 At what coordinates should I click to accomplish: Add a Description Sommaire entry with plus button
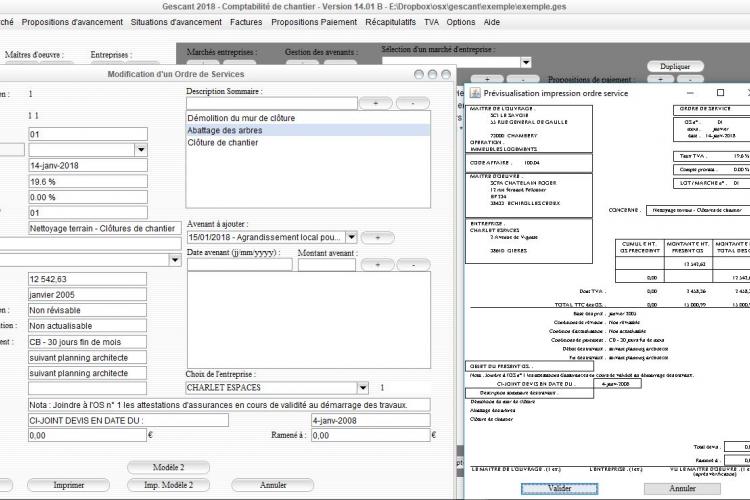pos(375,103)
